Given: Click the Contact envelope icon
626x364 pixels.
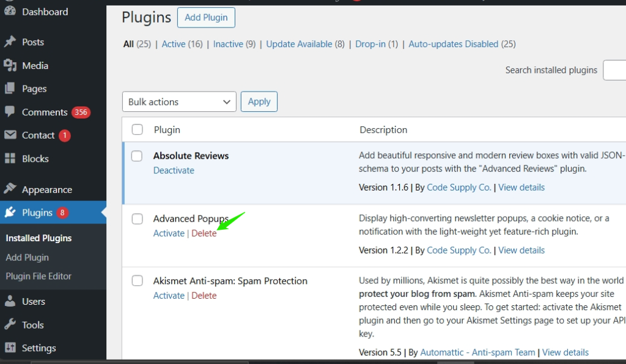Looking at the screenshot, I should click(10, 135).
